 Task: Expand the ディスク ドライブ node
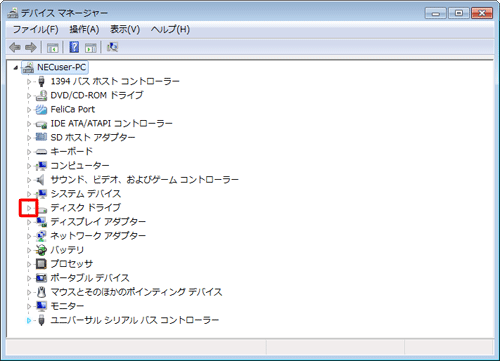click(29, 208)
